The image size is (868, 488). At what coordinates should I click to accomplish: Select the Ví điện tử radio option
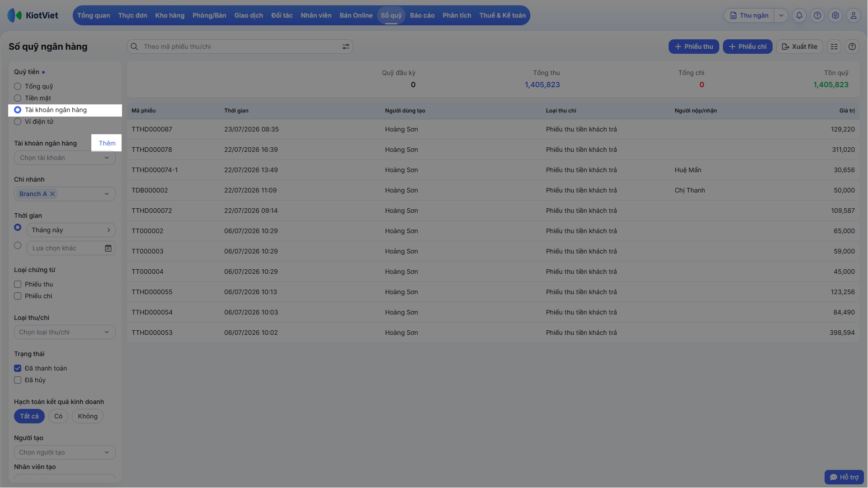pos(18,122)
